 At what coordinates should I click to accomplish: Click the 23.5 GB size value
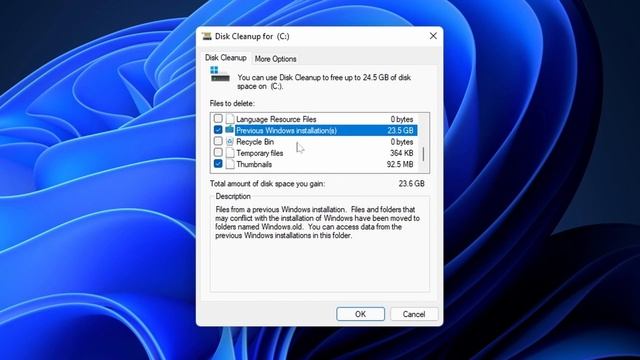pyautogui.click(x=400, y=131)
